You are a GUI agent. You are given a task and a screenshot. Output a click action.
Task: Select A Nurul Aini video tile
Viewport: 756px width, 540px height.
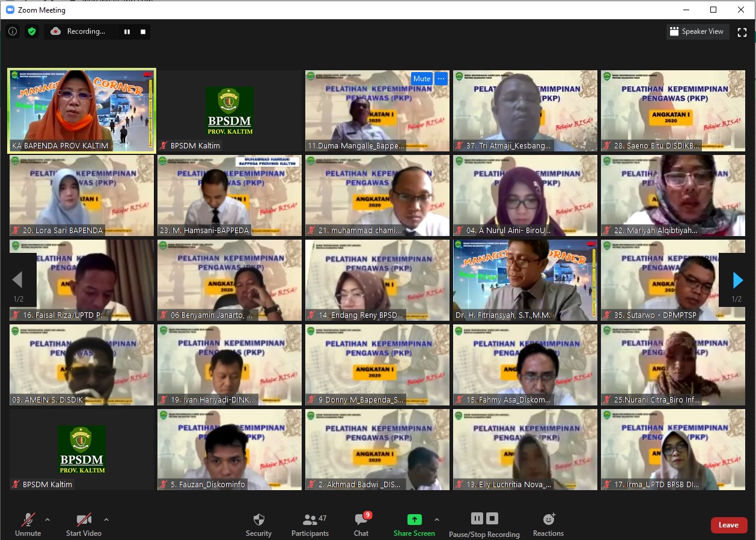tap(525, 195)
